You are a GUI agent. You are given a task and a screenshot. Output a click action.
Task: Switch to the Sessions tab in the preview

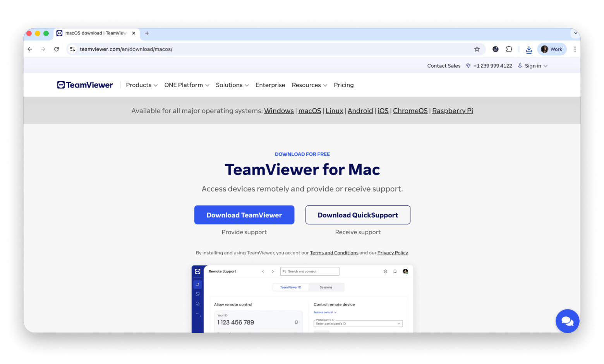[x=326, y=287]
